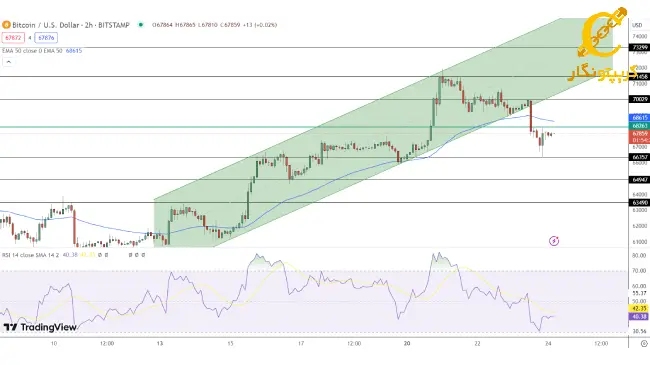Click the purple lightning flash icon
Viewport: 650px width, 365px height.
pyautogui.click(x=554, y=241)
